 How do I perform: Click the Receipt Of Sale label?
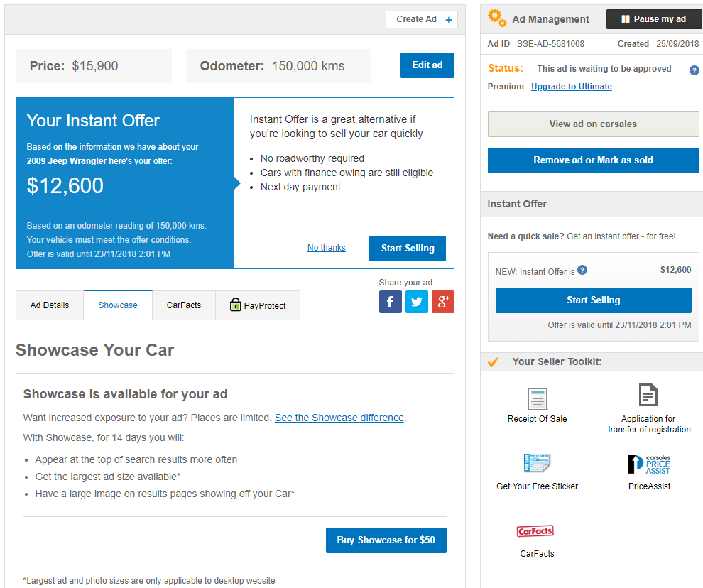(x=537, y=418)
